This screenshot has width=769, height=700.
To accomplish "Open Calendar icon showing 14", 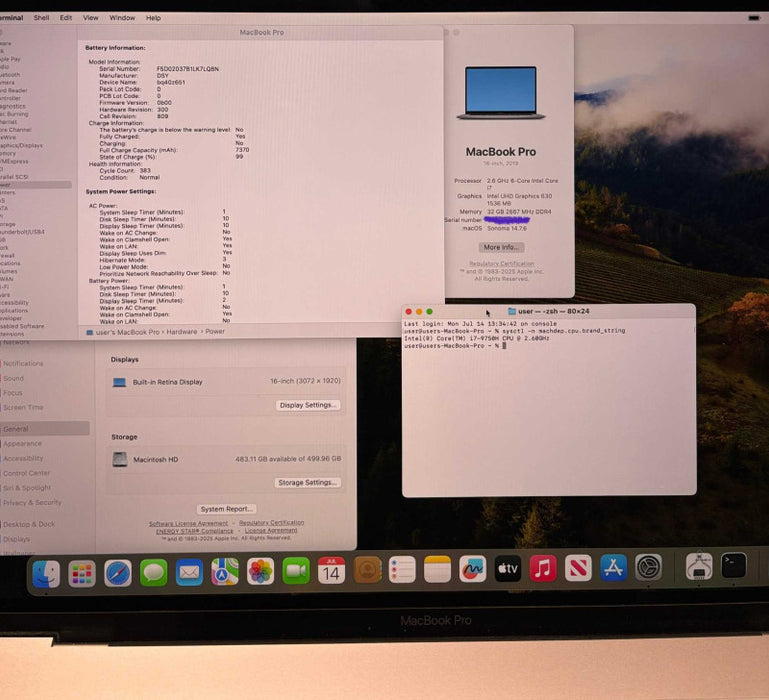I will (x=331, y=570).
